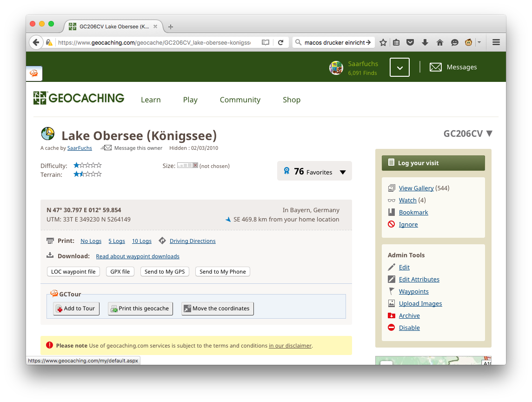Click the Upload Images picture icon
Screen dimensions: 532x402
click(x=392, y=303)
